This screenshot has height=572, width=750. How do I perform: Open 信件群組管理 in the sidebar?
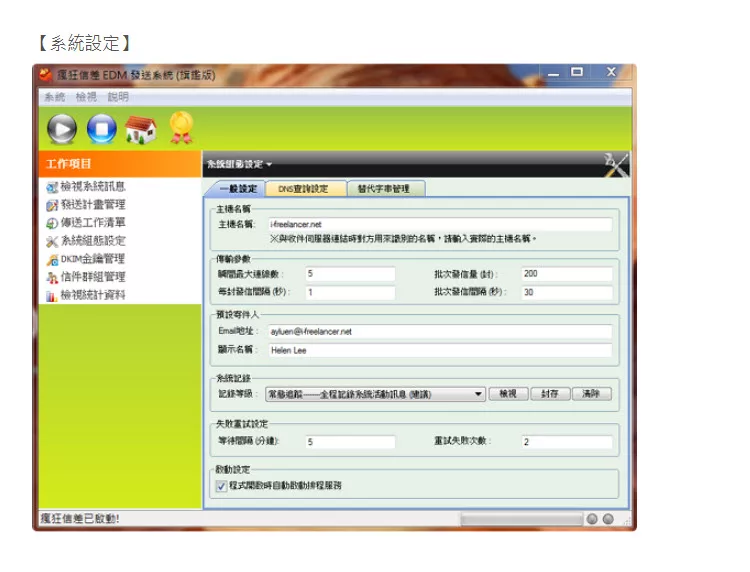click(x=91, y=277)
